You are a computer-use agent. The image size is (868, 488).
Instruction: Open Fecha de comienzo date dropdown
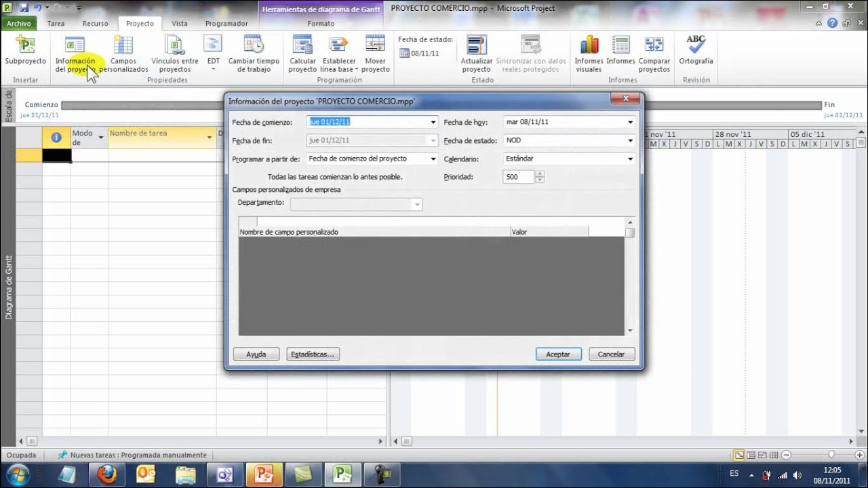pos(433,122)
